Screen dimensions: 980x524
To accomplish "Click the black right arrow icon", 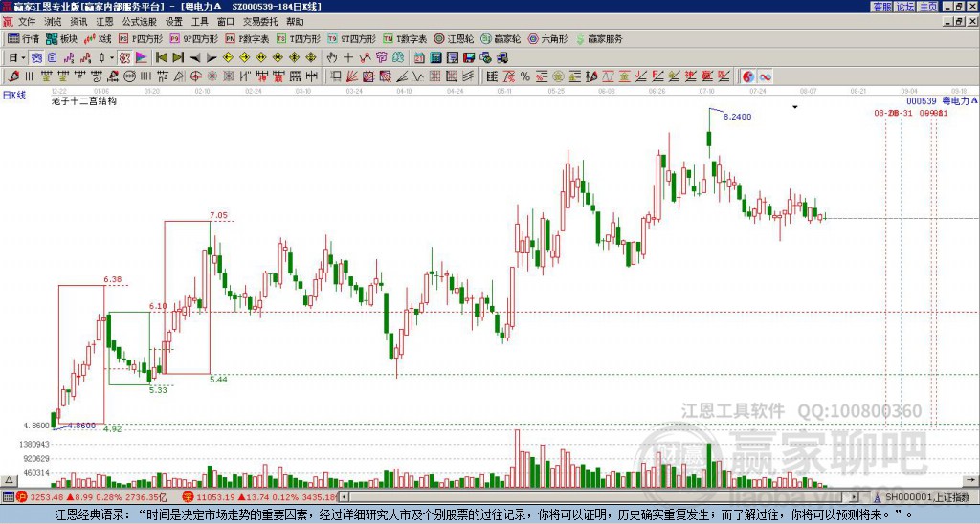I will coord(212,57).
